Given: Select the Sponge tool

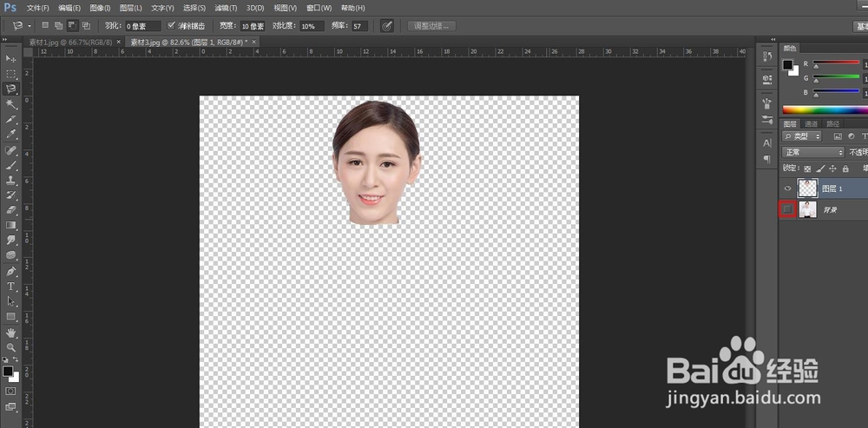Looking at the screenshot, I should [x=10, y=255].
